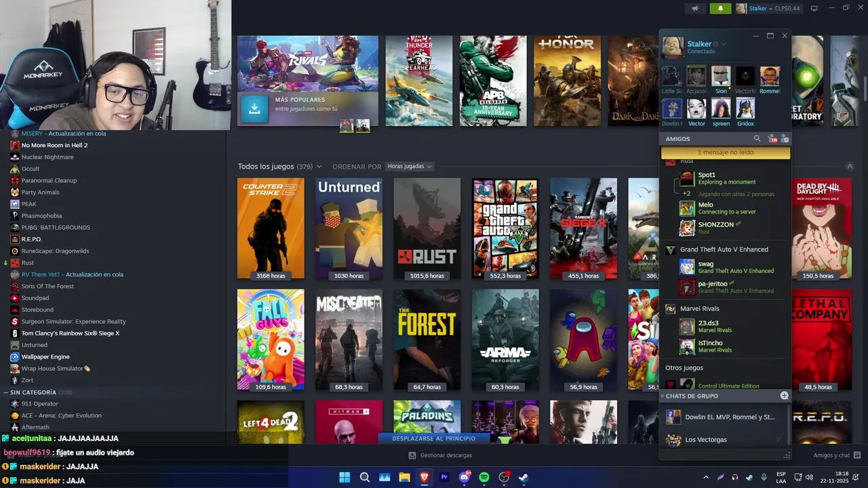
Task: Switch to Big Picture mode monitor icon
Action: [x=814, y=8]
